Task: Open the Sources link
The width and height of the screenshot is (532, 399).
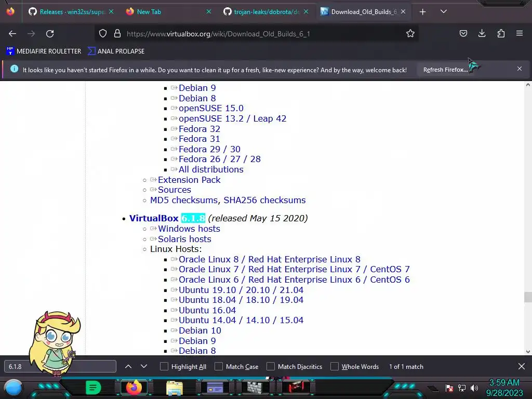Action: (x=175, y=190)
